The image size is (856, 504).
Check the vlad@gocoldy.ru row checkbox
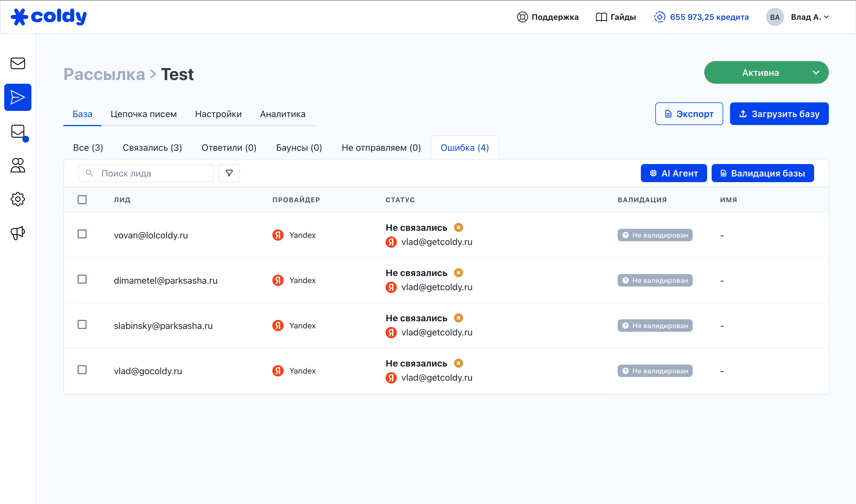[x=82, y=369]
